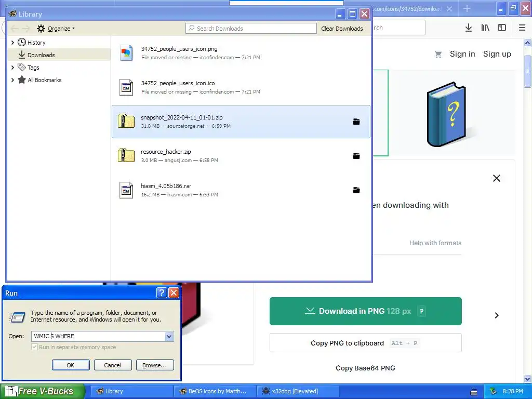Screen dimensions: 532x399
Task: Click Sign in link
Action: [462, 54]
